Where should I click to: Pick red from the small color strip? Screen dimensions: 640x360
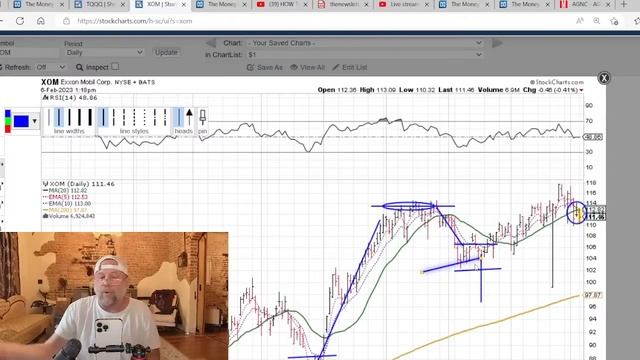8,129
